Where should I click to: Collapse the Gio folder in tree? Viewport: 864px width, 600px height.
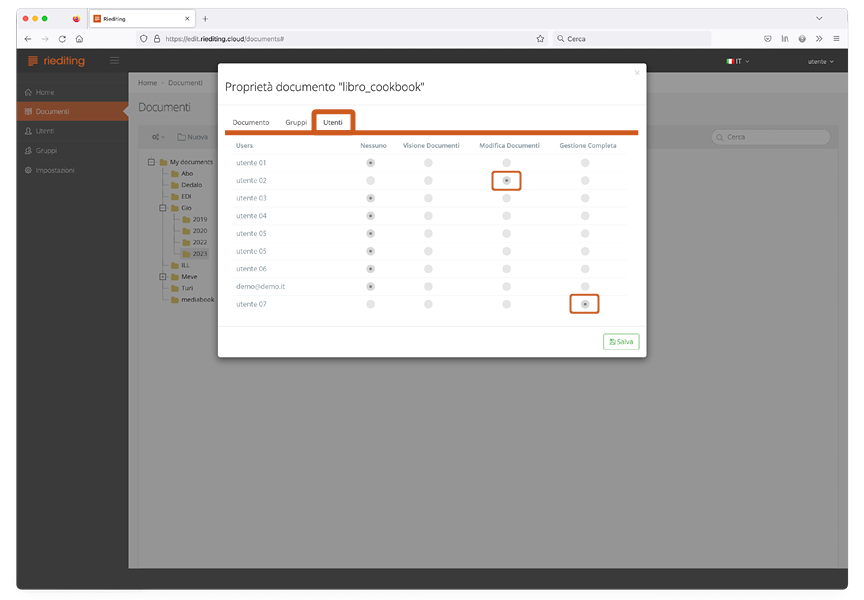pyautogui.click(x=162, y=208)
